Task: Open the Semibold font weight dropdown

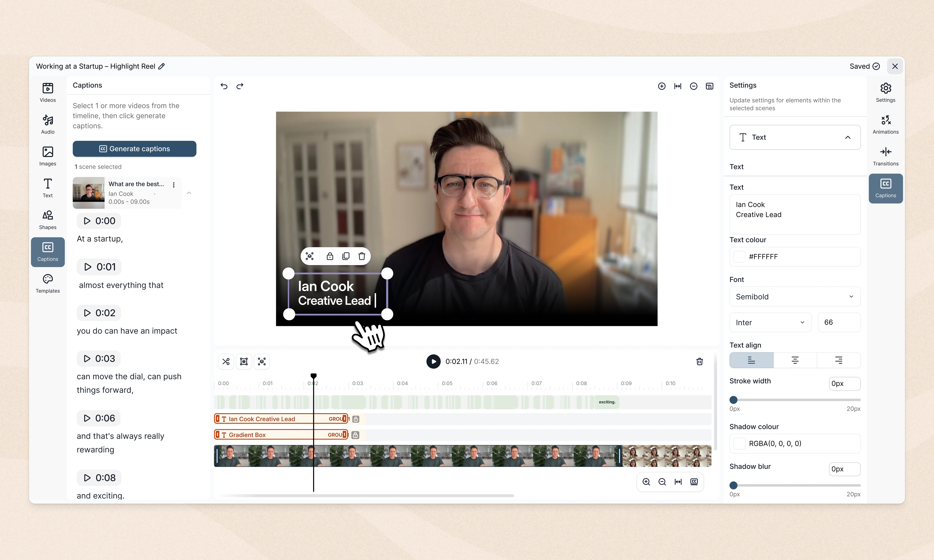Action: point(795,297)
